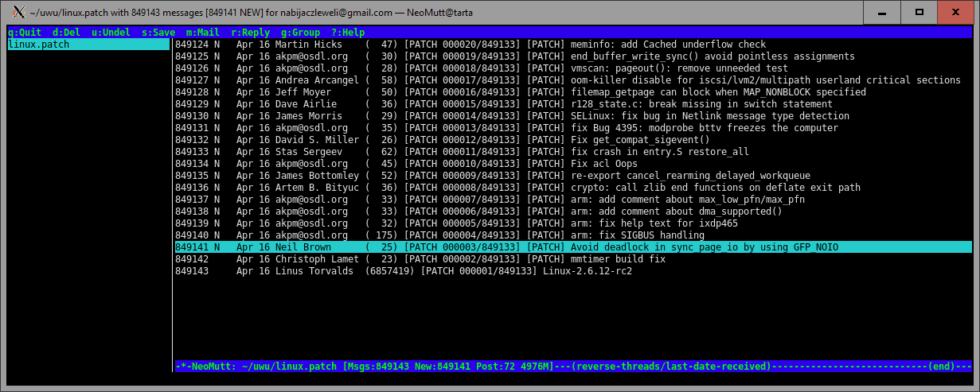Open ?:Help in the top bar
Image resolution: width=980 pixels, height=392 pixels.
[x=348, y=33]
